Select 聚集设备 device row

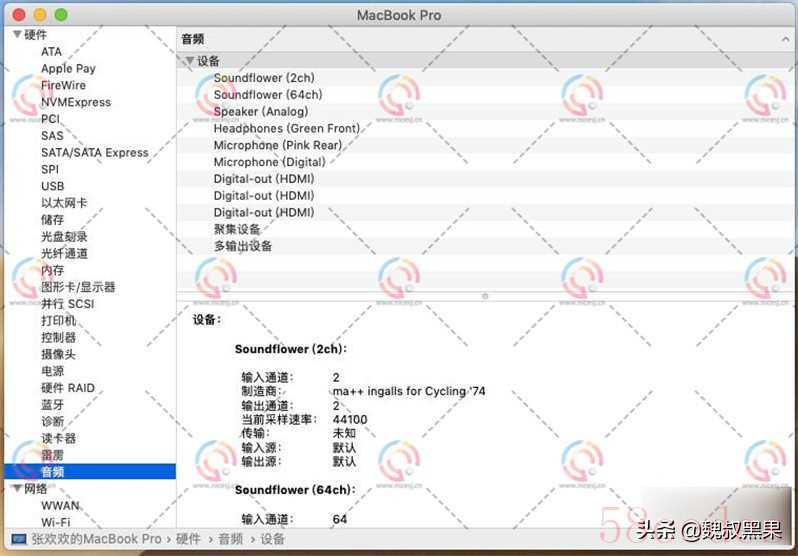coord(487,229)
